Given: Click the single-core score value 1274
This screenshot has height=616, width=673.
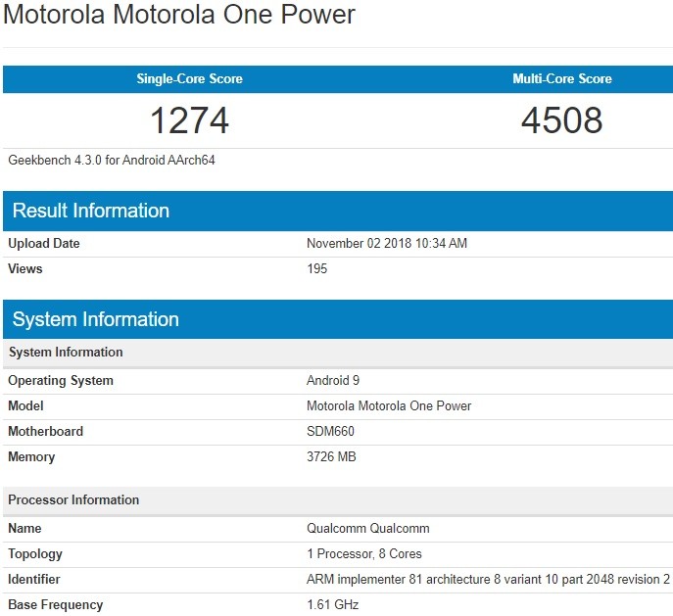Looking at the screenshot, I should tap(189, 120).
